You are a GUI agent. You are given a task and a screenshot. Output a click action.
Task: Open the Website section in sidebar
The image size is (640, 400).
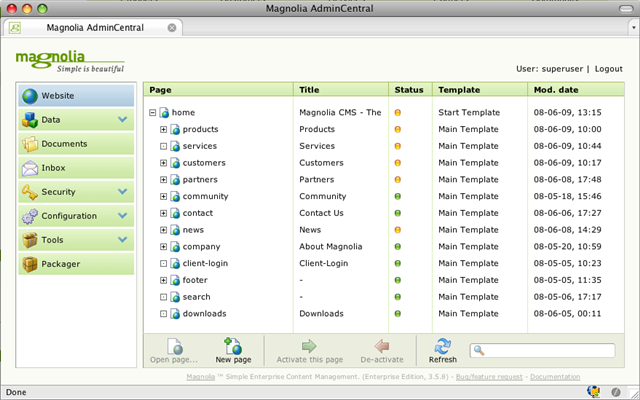pos(76,96)
